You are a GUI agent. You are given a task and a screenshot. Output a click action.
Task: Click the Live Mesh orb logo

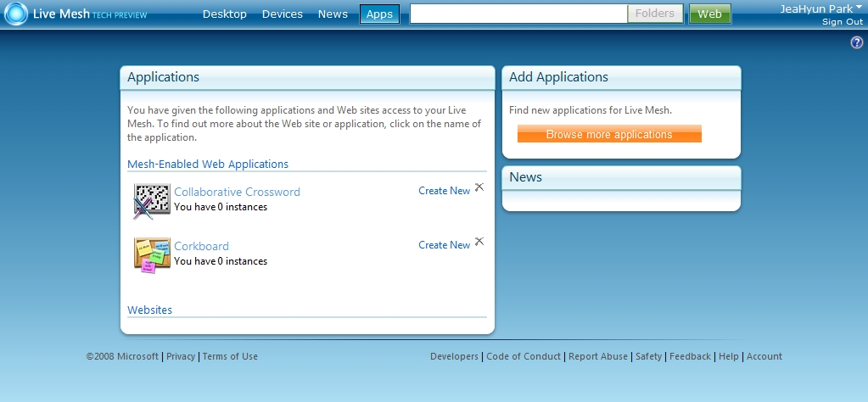pos(15,14)
